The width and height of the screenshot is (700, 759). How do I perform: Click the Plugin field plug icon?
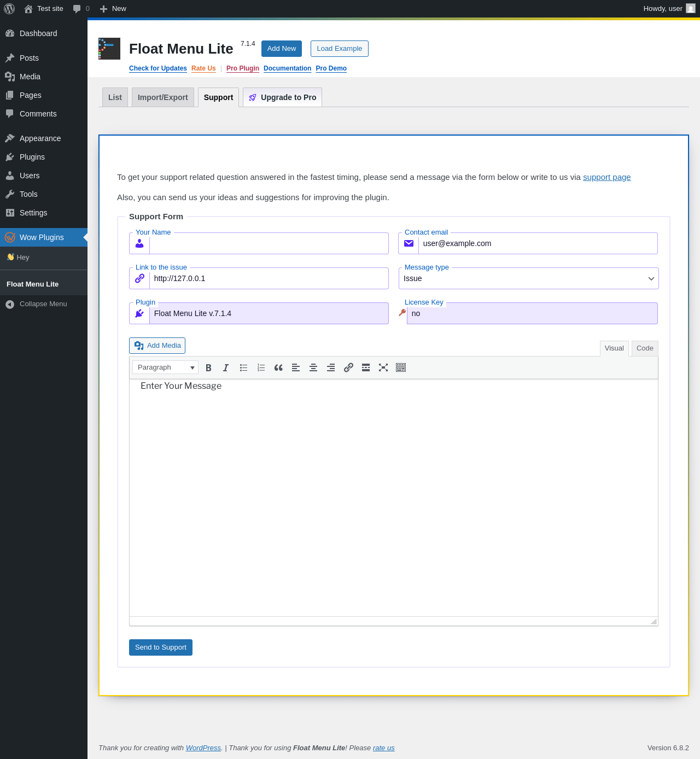point(139,313)
